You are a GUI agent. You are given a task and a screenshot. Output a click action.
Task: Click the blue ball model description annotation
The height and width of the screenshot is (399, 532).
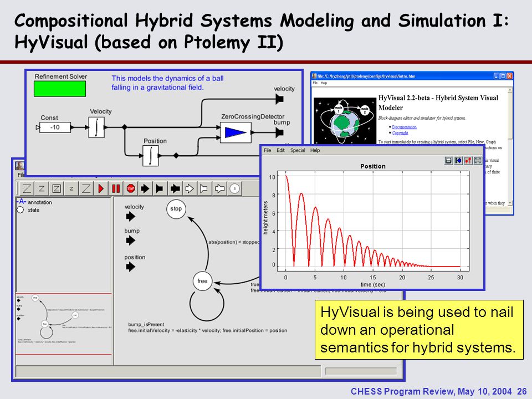[x=167, y=83]
